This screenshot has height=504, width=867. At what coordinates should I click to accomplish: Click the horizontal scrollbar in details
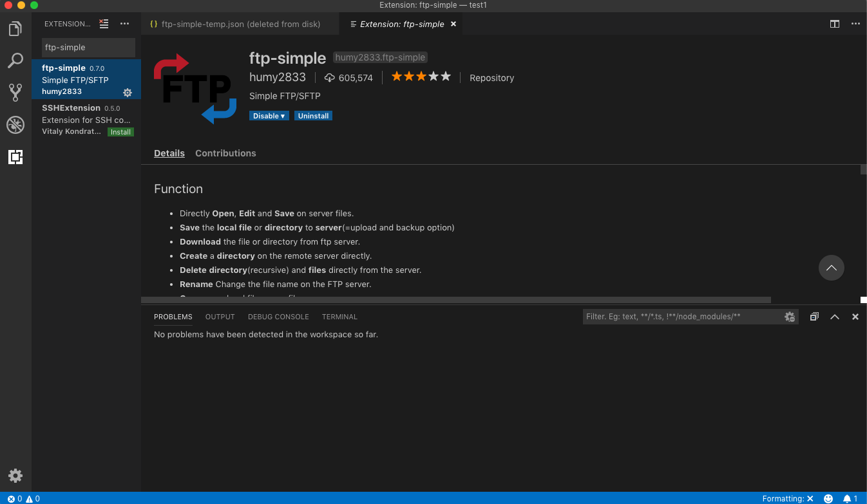[456, 300]
